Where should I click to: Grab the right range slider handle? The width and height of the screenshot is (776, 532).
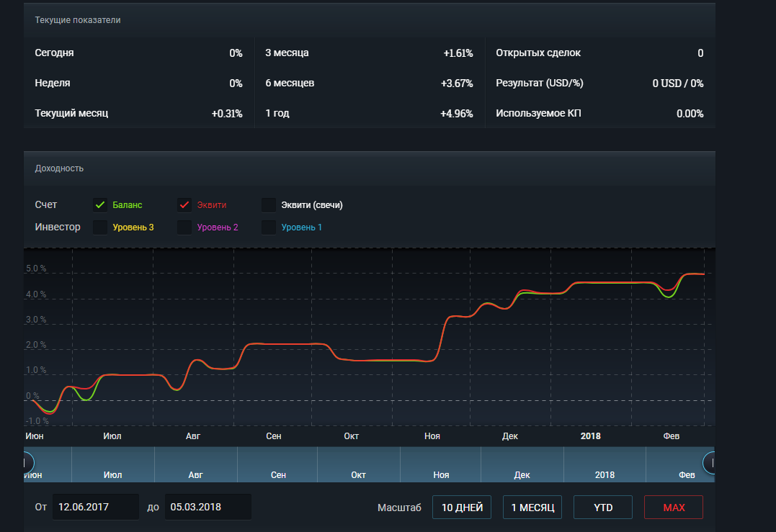[x=710, y=463]
